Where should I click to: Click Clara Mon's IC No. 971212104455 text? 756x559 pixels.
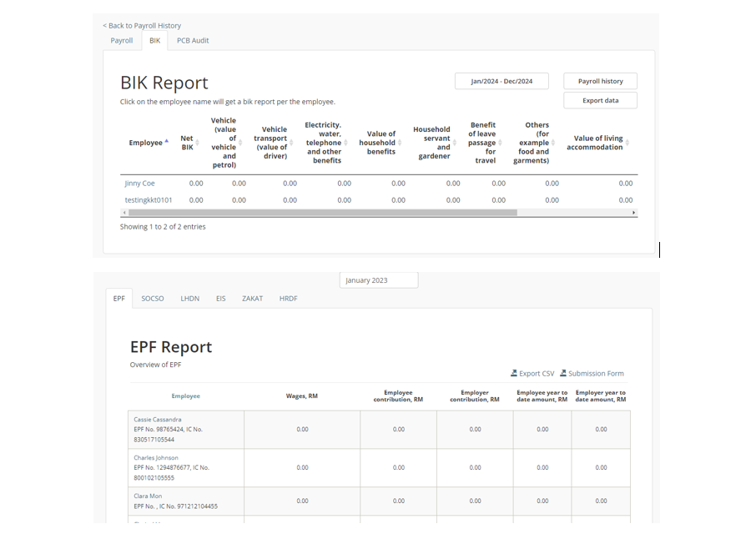pyautogui.click(x=189, y=506)
